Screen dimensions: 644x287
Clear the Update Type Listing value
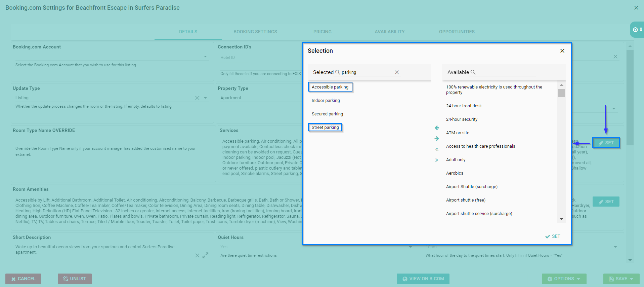(x=197, y=98)
